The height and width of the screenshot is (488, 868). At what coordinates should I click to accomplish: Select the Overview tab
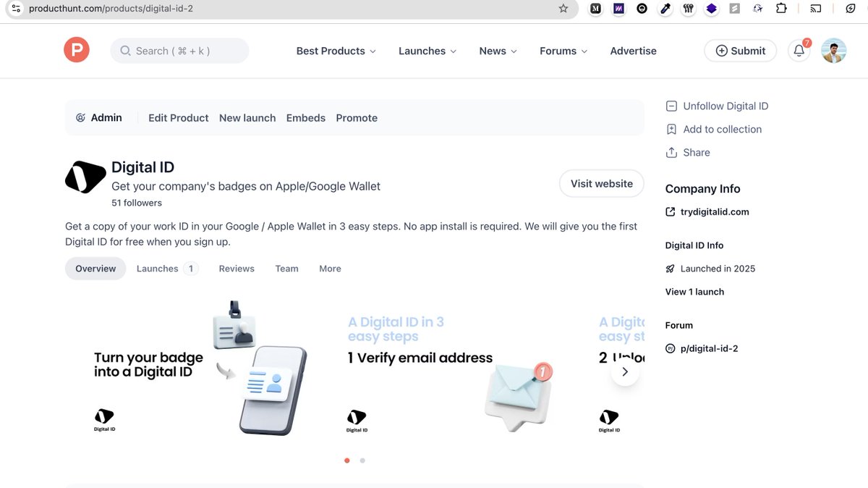tap(95, 269)
